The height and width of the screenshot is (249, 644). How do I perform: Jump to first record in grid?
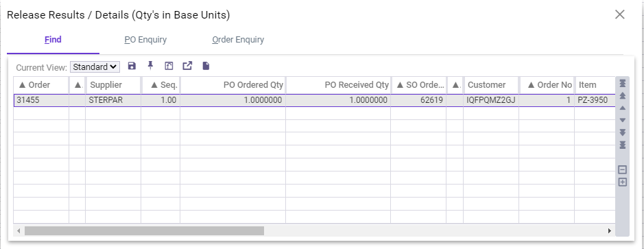pyautogui.click(x=622, y=84)
